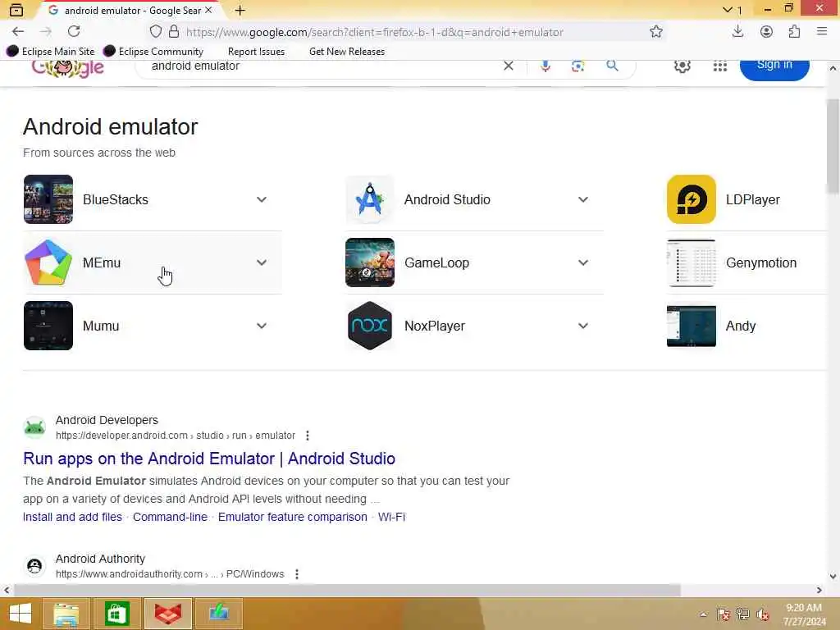Click the Google logo doodle
Screen dimensions: 840x630
pos(67,68)
